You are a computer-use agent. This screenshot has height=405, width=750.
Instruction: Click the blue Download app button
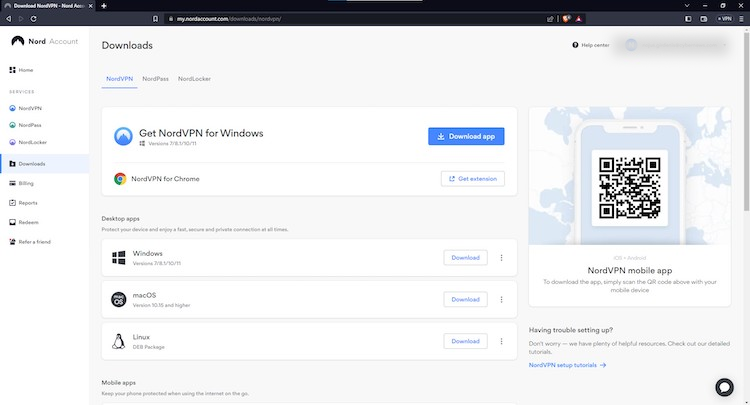coord(466,136)
